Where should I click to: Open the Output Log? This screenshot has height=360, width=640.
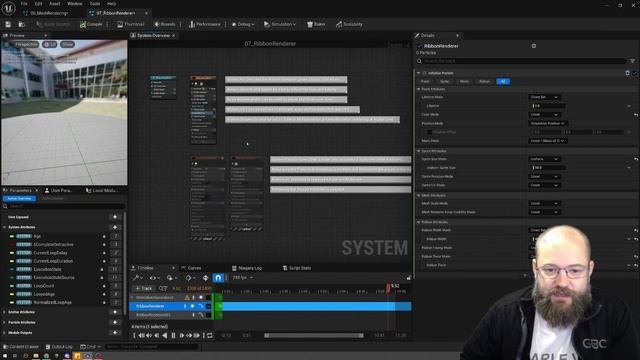pos(59,347)
